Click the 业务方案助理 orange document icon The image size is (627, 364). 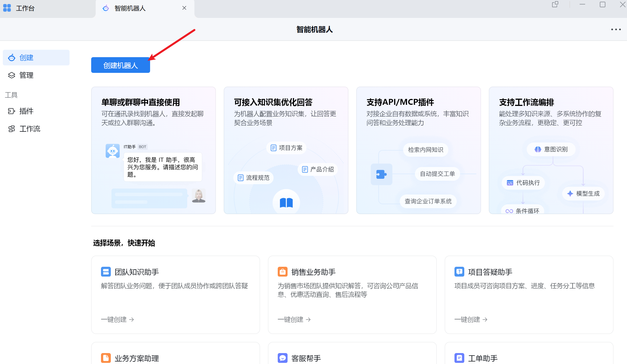(x=106, y=358)
